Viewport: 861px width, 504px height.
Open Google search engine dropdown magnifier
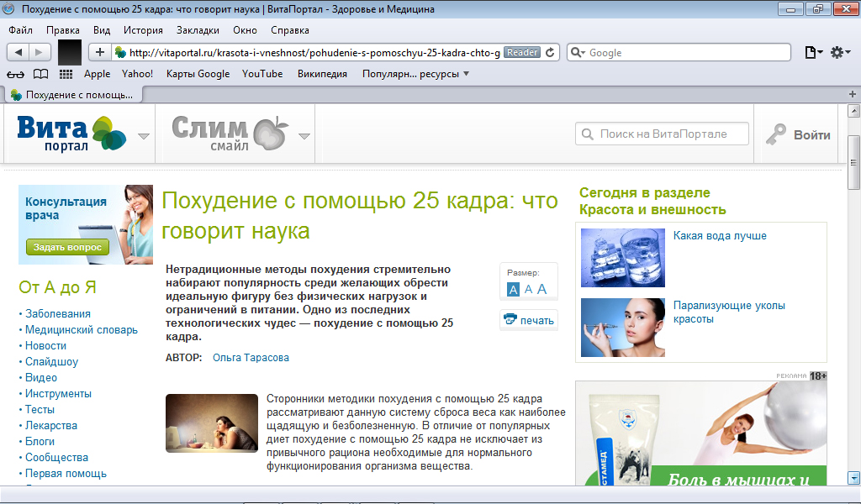pos(578,52)
